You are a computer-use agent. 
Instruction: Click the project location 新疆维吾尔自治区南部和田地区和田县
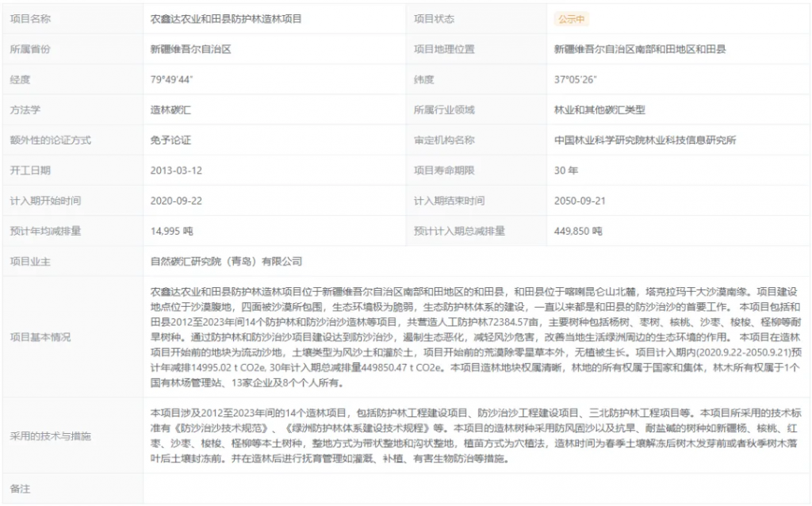point(640,49)
